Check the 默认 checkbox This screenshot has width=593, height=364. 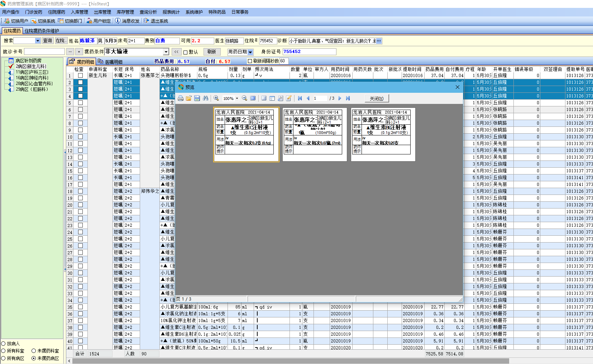click(186, 52)
